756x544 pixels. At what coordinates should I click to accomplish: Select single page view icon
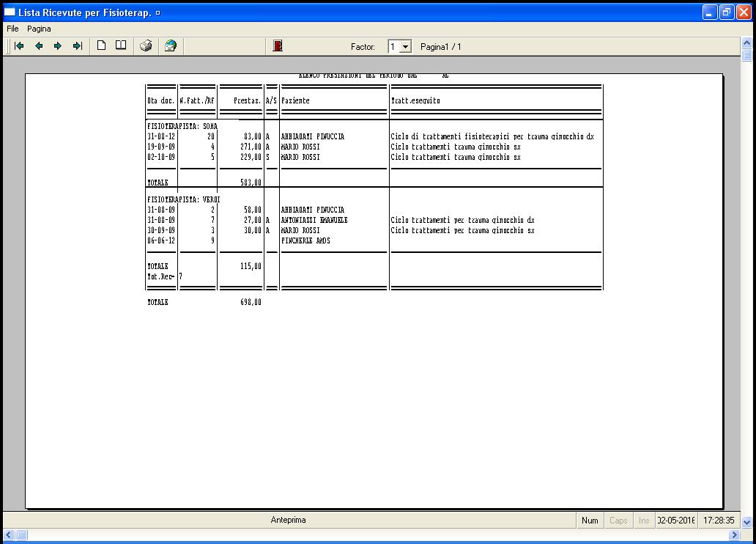tap(101, 45)
